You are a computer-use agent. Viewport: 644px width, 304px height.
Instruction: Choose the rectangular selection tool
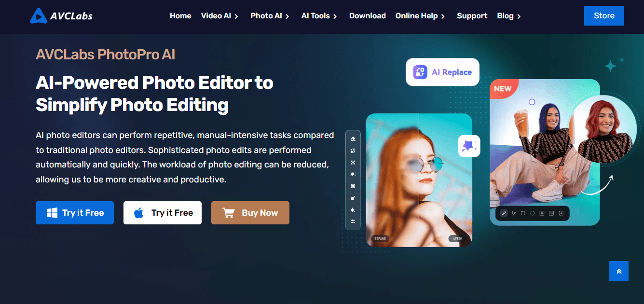523,213
